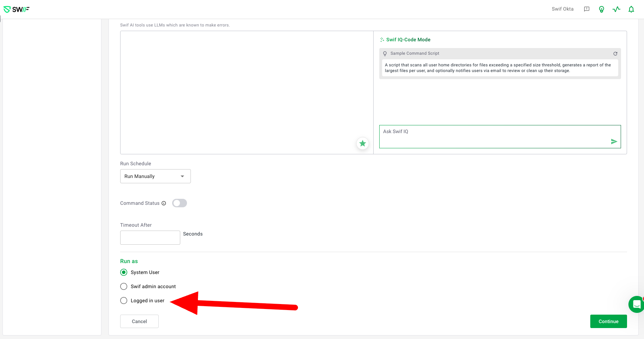The width and height of the screenshot is (644, 339).
Task: Refresh the Sample Command Script suggestion
Action: click(x=615, y=54)
